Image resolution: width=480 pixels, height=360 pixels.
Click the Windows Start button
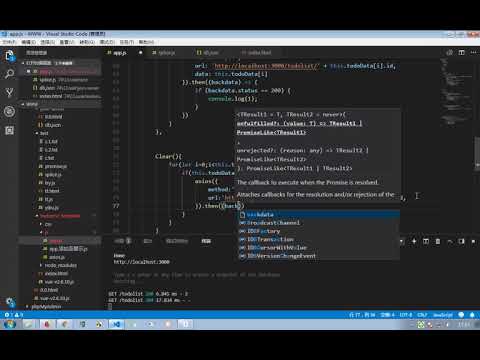[x=10, y=324]
